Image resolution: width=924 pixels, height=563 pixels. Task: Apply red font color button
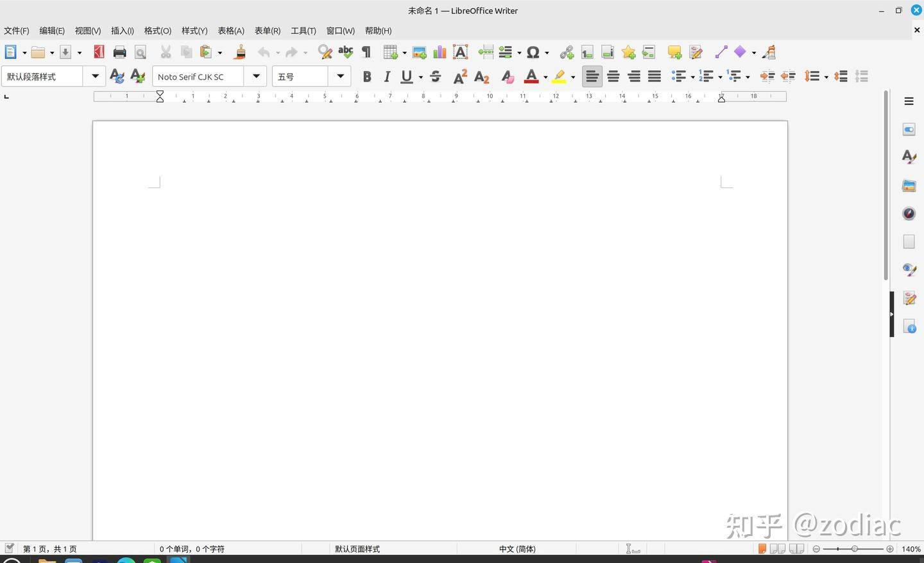(x=531, y=76)
